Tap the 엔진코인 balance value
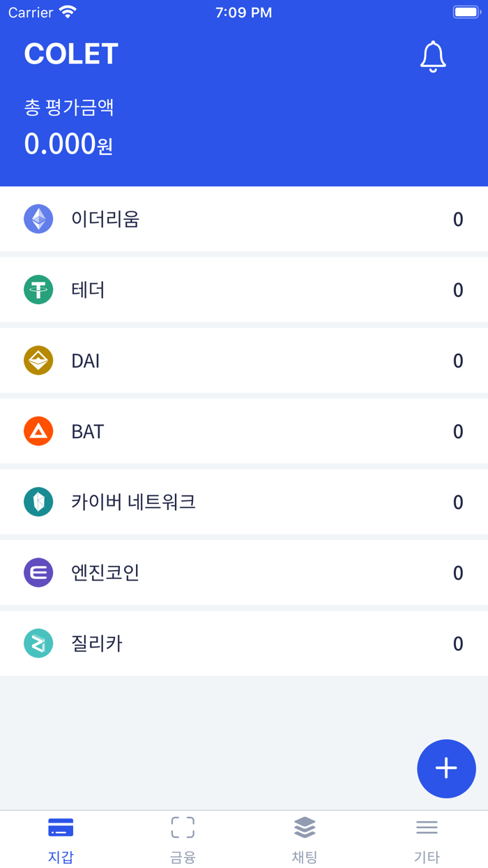 click(x=457, y=573)
